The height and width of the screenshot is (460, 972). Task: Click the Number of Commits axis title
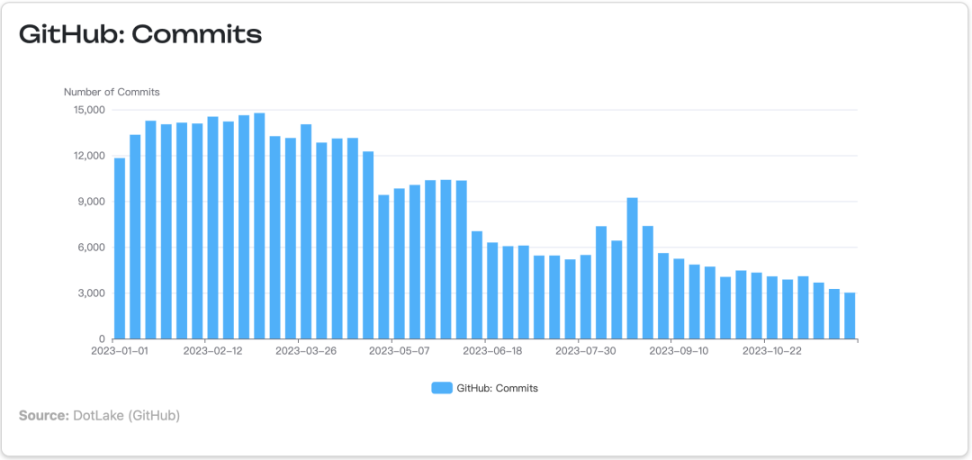point(112,92)
